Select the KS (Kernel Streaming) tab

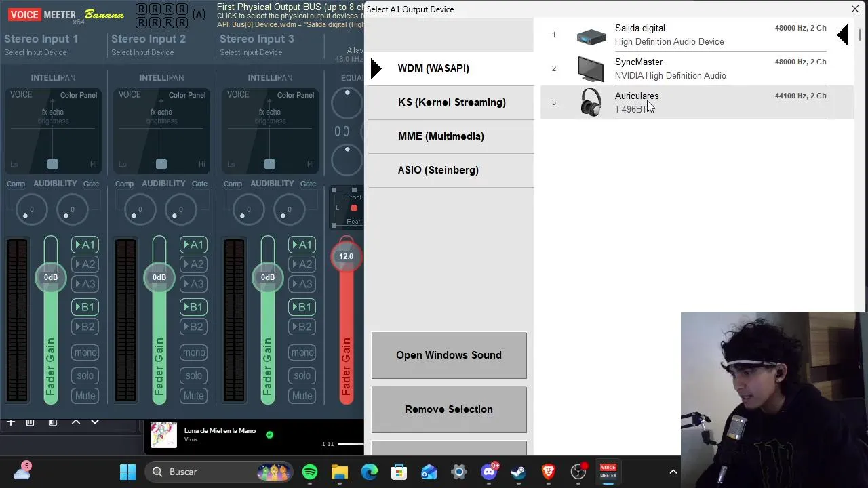click(451, 102)
